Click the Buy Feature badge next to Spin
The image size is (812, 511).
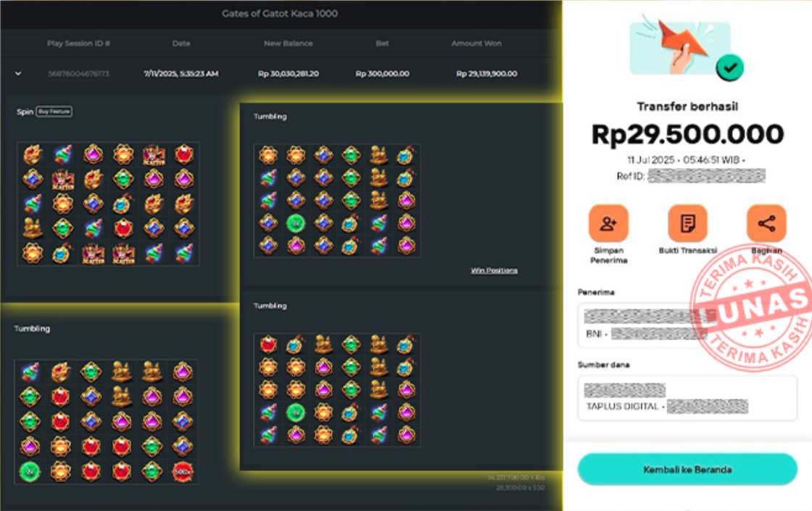point(54,112)
